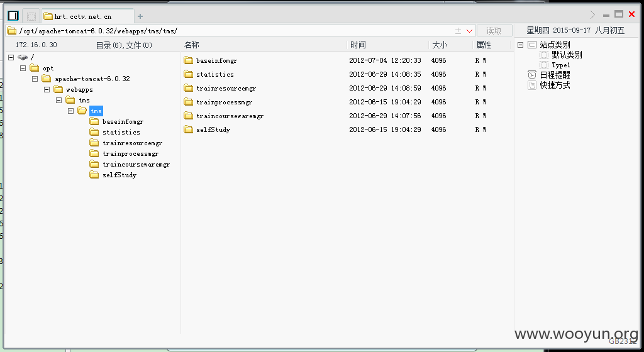Select baseinfomgr name in file list

(x=216, y=60)
